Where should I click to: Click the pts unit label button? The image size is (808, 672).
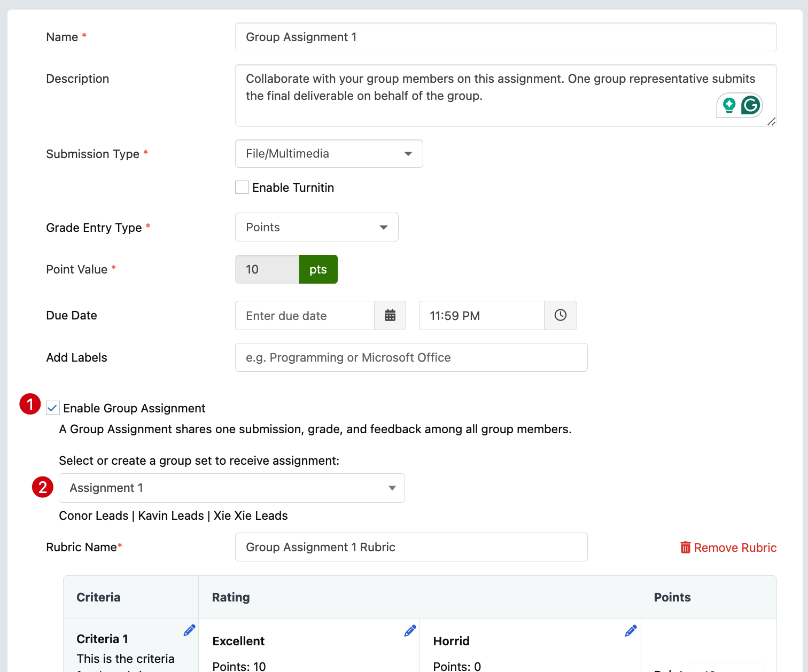[318, 269]
